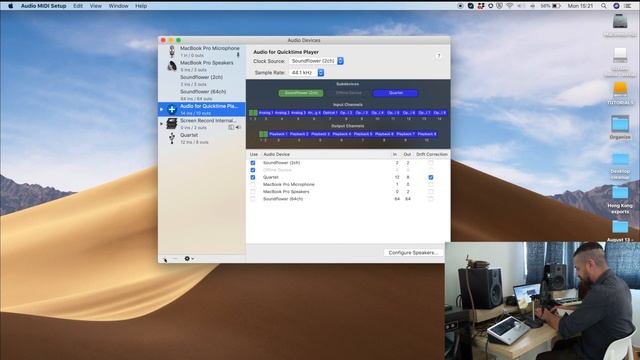The image size is (640, 360).
Task: Open Spotlight search in menu bar
Action: tap(604, 6)
